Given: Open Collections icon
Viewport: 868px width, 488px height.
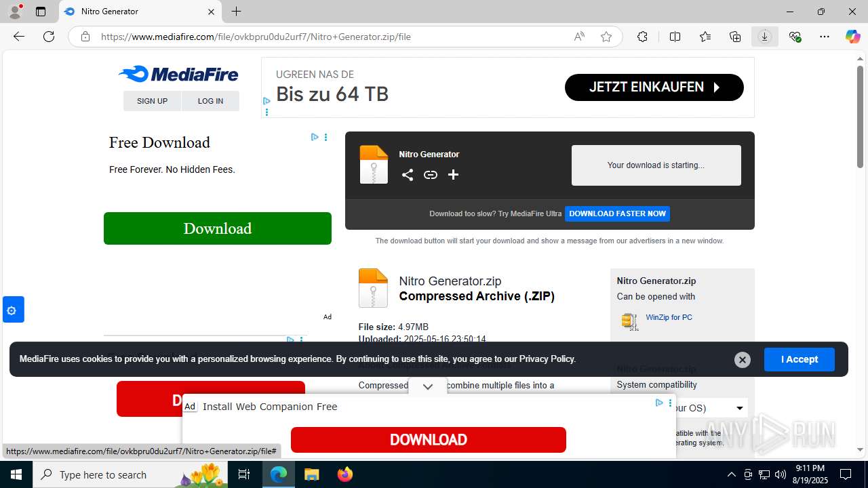Looking at the screenshot, I should [735, 37].
